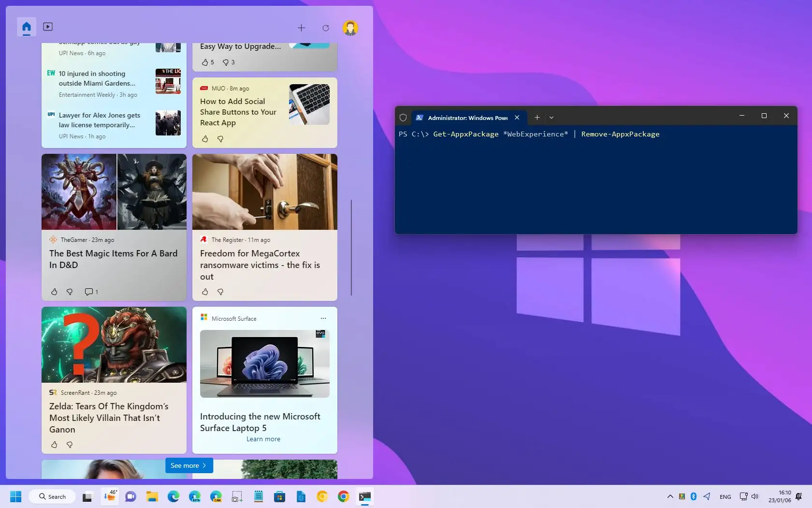The width and height of the screenshot is (812, 508).
Task: Open the widgets profile avatar
Action: click(x=350, y=28)
